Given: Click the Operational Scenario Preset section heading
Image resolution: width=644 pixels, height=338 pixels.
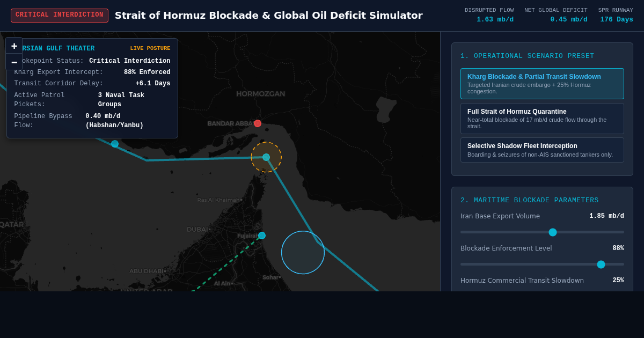Looking at the screenshot, I should tap(527, 56).
